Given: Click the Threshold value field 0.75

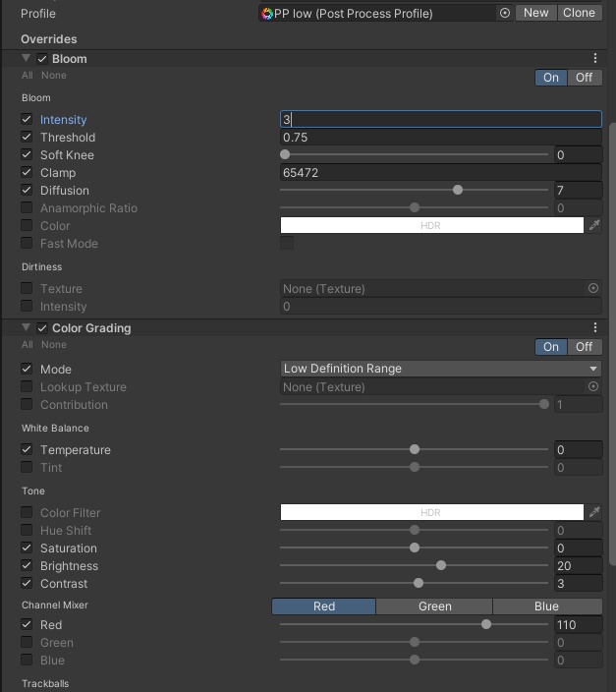Looking at the screenshot, I should (x=441, y=138).
